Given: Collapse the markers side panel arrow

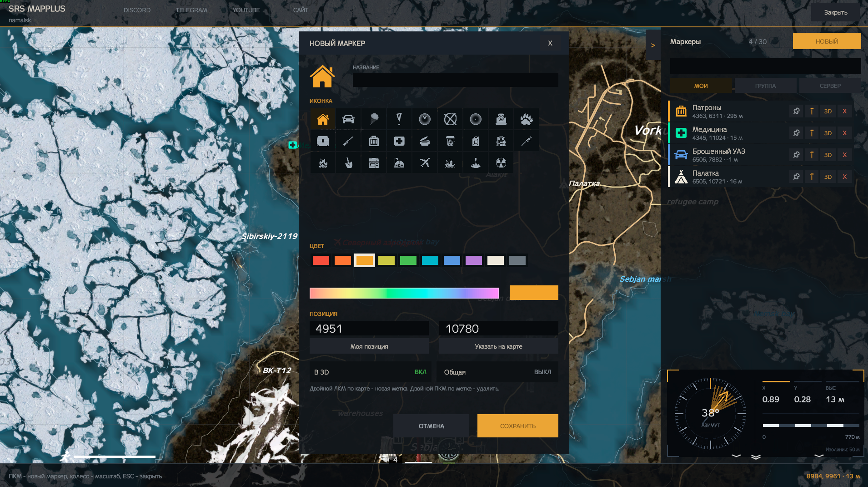Looking at the screenshot, I should click(x=653, y=45).
